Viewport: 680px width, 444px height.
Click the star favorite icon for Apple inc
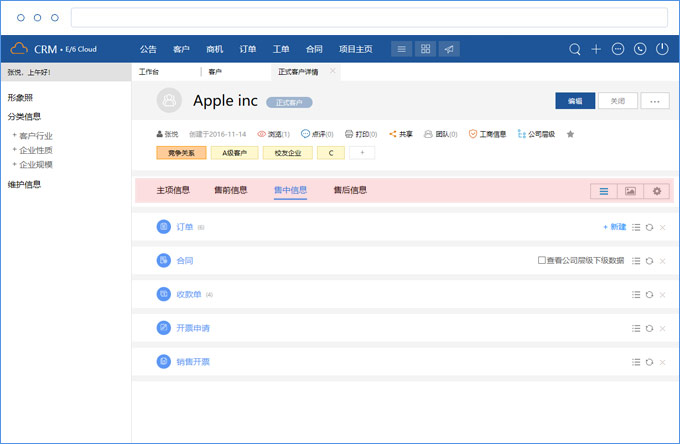pos(570,134)
